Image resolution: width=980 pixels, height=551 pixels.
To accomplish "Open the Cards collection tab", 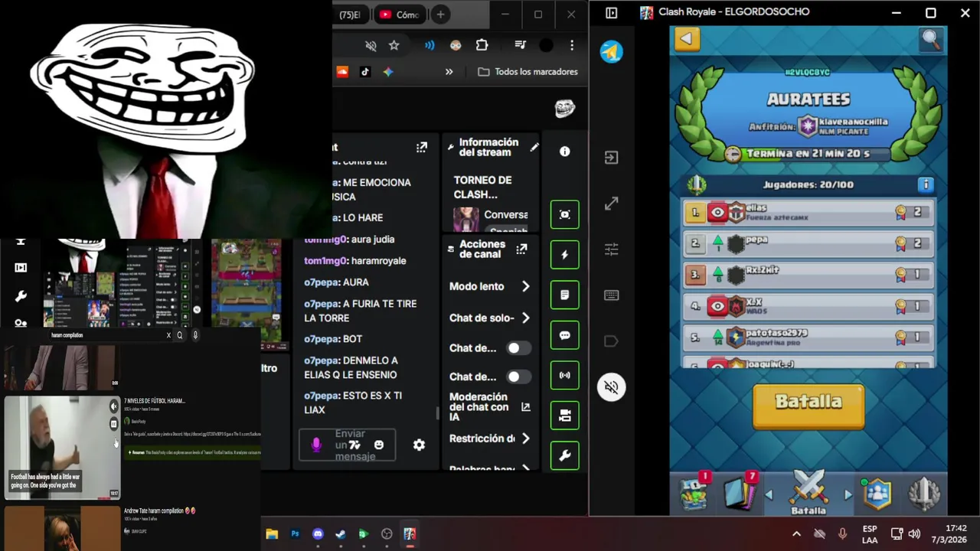I will 741,492.
